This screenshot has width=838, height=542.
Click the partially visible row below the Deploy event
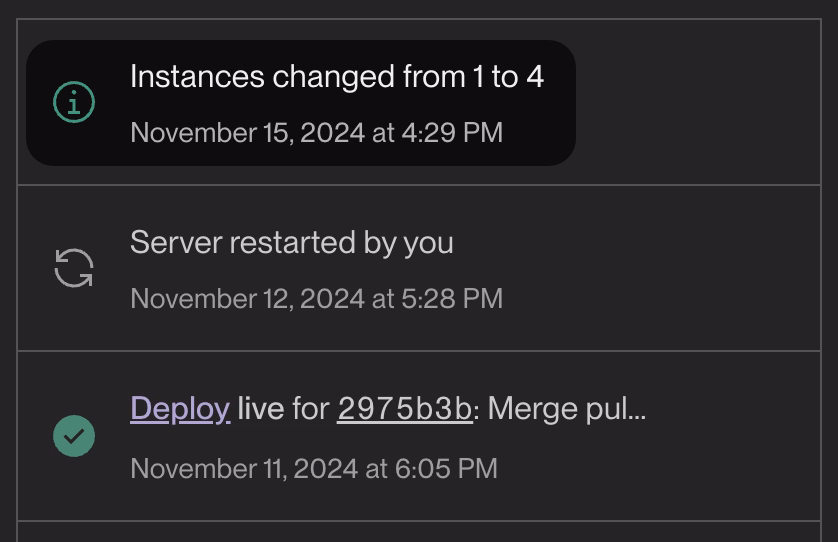pos(418,532)
